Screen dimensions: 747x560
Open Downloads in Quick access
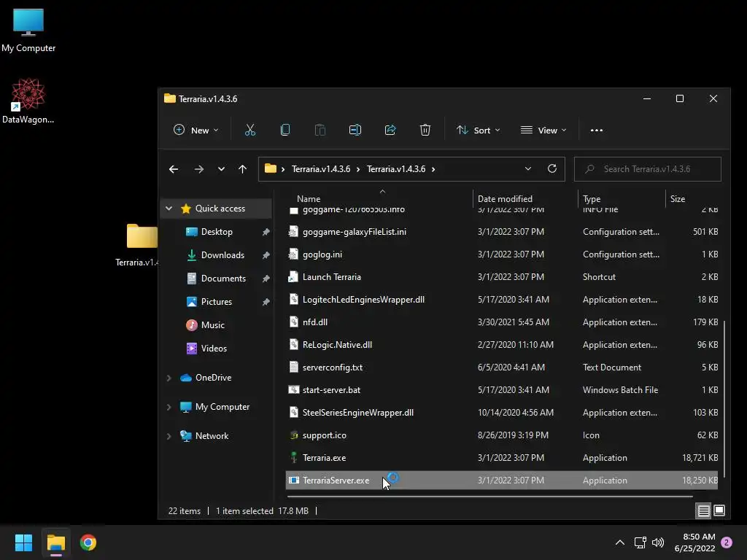222,254
